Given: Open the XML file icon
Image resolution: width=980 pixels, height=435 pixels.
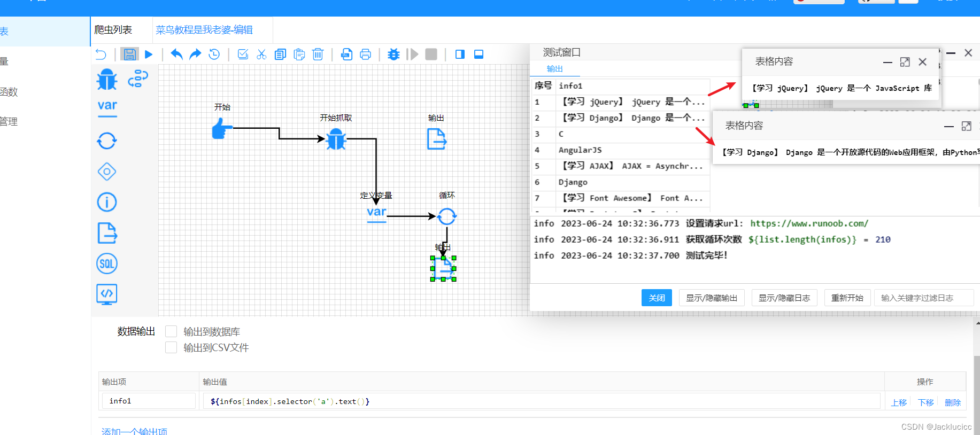Looking at the screenshot, I should click(x=347, y=54).
